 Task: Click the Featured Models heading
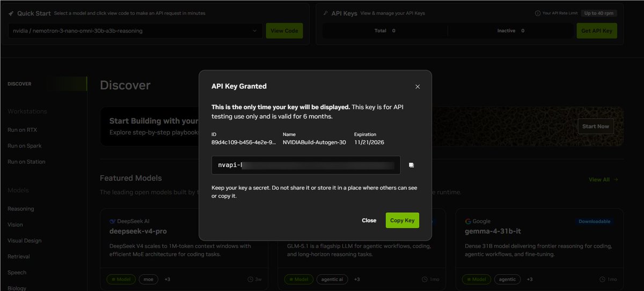click(130, 178)
